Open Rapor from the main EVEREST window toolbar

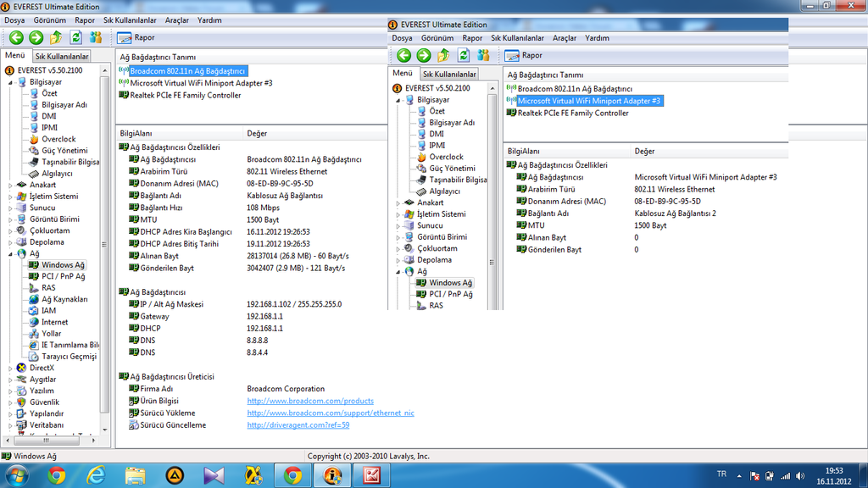pos(136,37)
